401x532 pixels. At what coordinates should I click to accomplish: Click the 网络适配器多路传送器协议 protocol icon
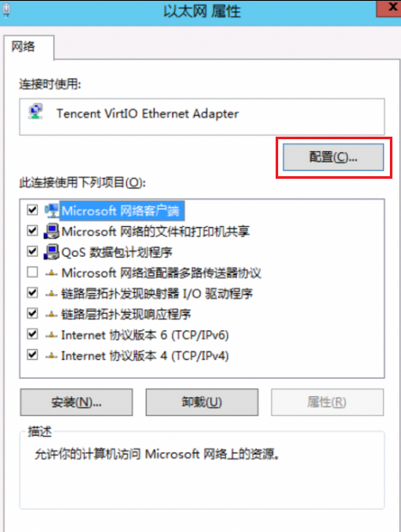click(52, 272)
